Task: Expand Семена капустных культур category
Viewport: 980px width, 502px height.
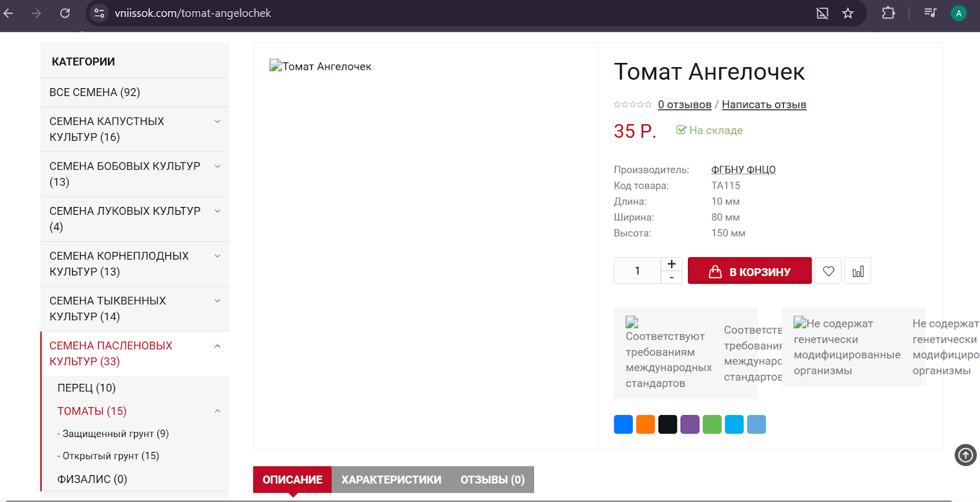Action: 217,122
